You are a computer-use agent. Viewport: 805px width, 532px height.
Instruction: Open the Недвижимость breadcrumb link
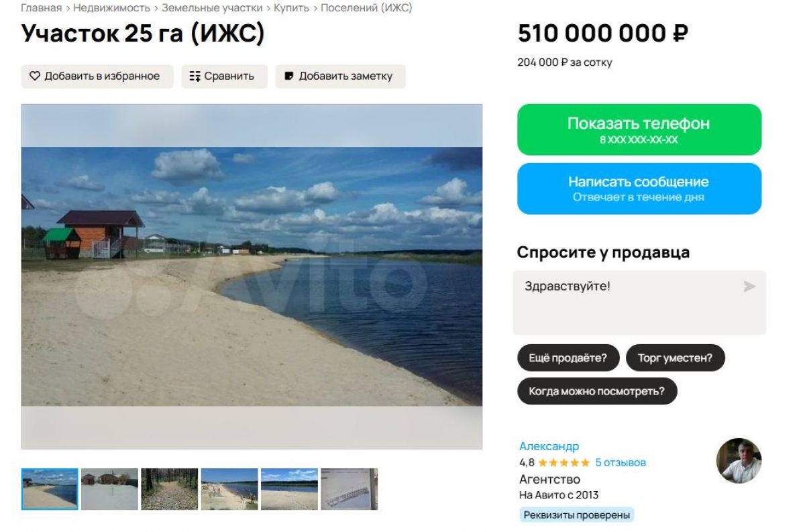pos(112,8)
